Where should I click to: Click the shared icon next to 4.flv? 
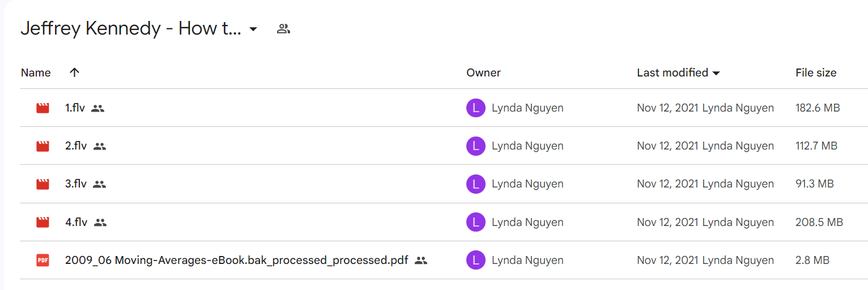pos(100,223)
